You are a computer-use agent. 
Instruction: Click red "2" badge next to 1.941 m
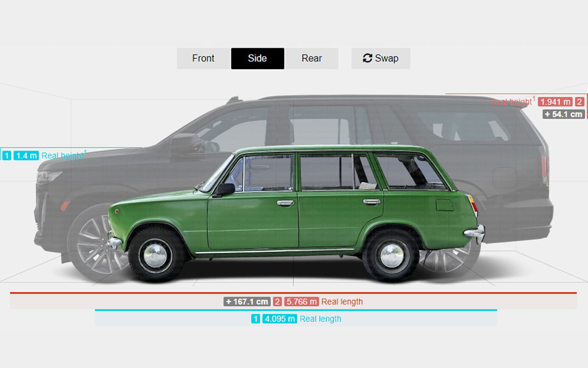tap(580, 102)
